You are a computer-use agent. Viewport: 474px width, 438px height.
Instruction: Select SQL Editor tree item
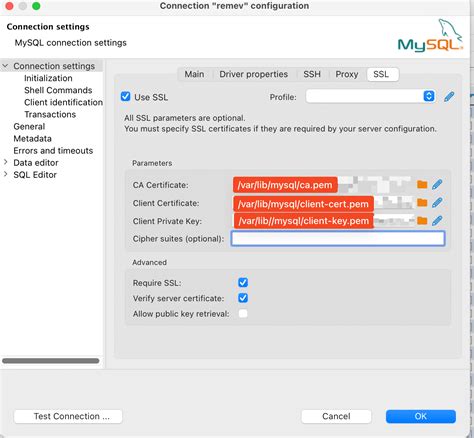(35, 175)
